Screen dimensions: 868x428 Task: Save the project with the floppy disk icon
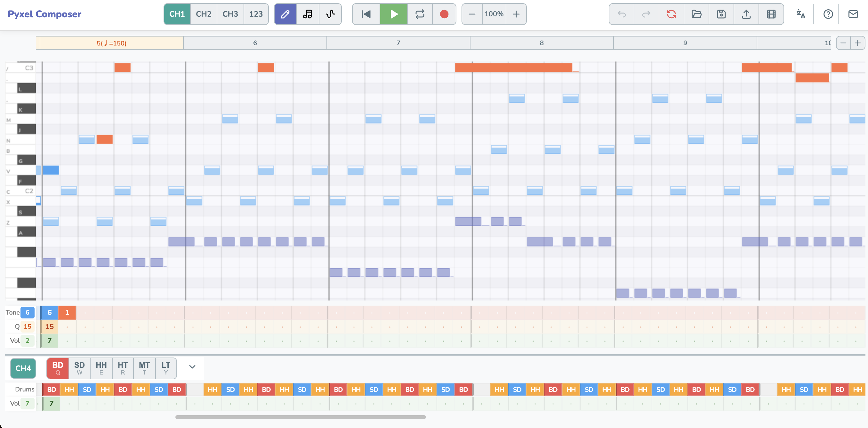(721, 14)
